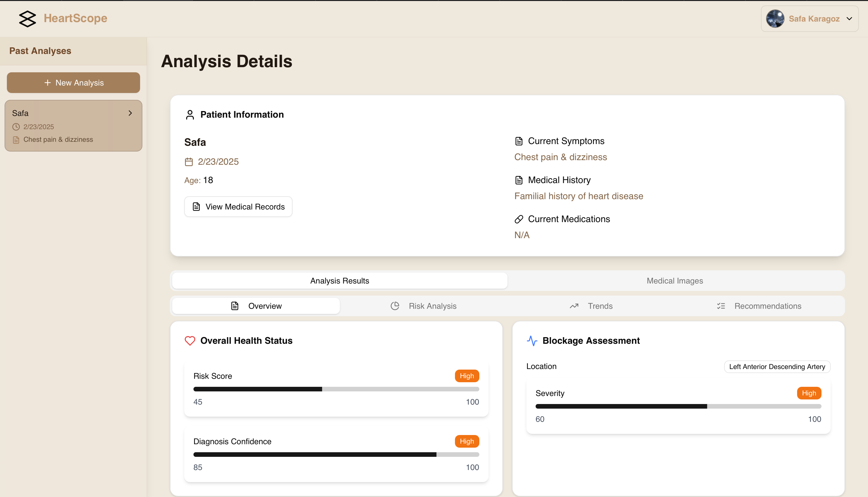Click the document icon beside Current Symptoms
The width and height of the screenshot is (868, 497).
(x=519, y=141)
